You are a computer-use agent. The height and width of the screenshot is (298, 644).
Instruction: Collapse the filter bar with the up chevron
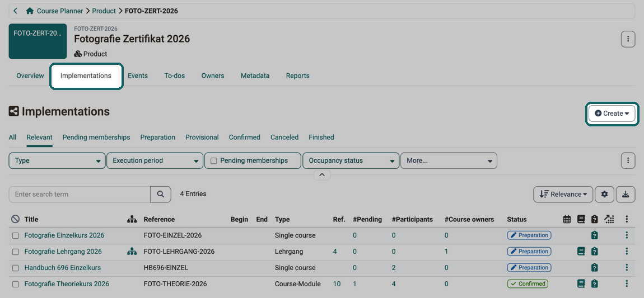[322, 175]
